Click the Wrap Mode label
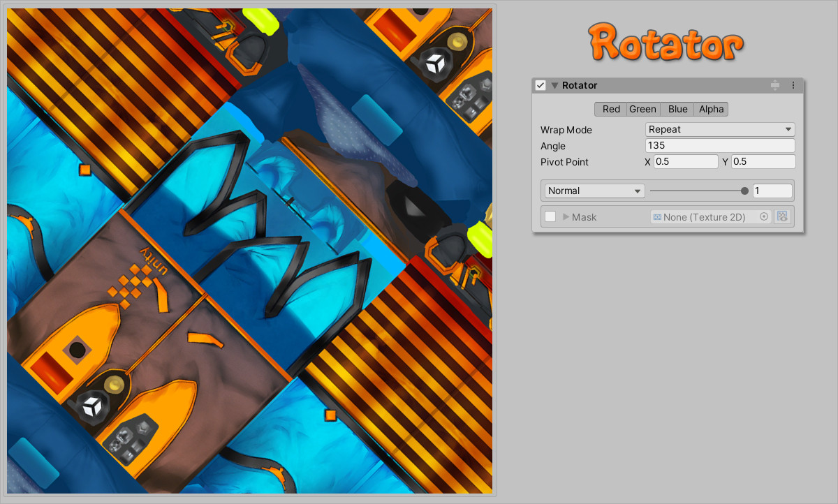This screenshot has width=838, height=504. (x=566, y=130)
